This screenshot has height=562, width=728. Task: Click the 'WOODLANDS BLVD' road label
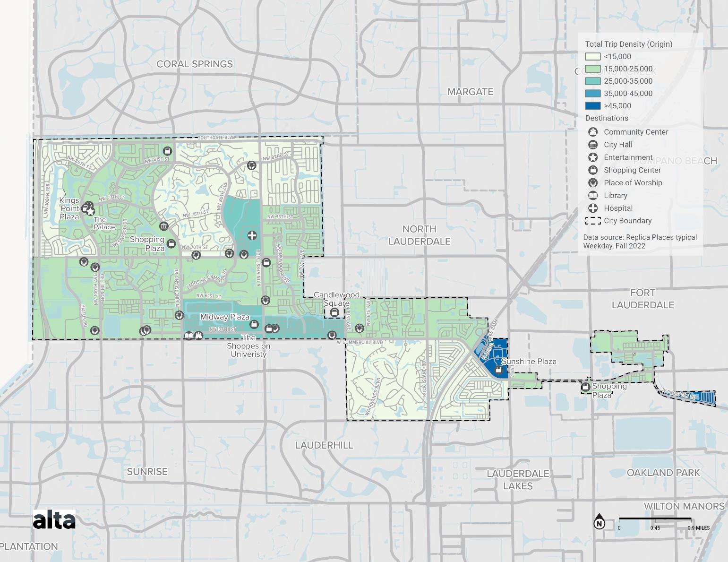[x=373, y=396]
